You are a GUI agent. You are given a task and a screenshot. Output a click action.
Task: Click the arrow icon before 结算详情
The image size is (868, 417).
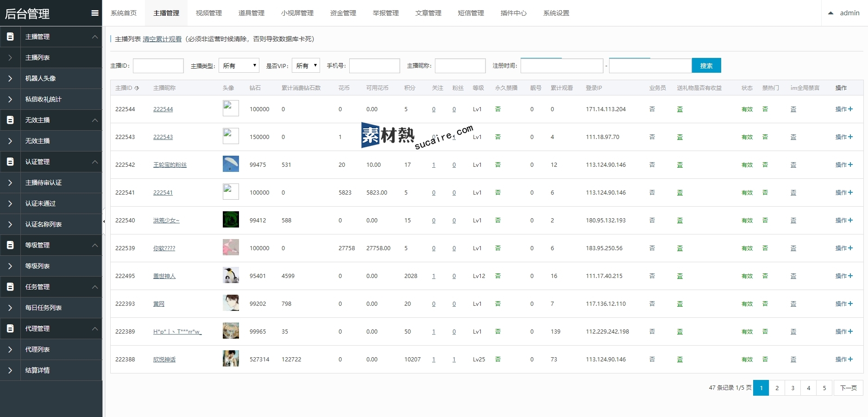tap(10, 370)
